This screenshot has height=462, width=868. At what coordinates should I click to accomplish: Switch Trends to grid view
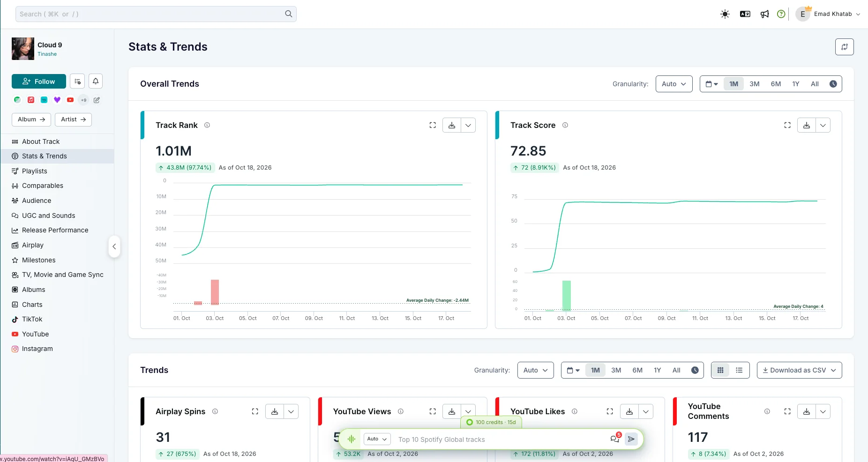point(721,370)
